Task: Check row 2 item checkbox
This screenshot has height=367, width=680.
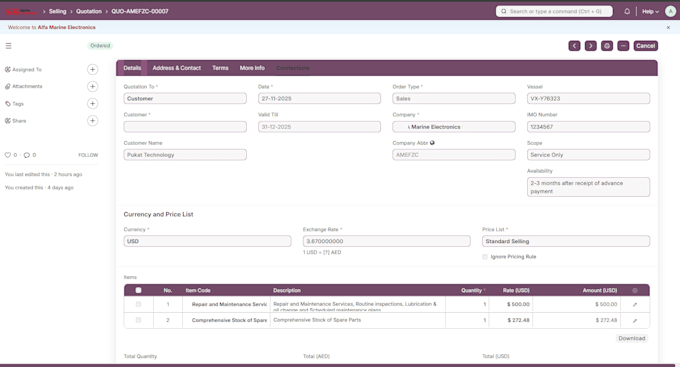Action: 138,320
